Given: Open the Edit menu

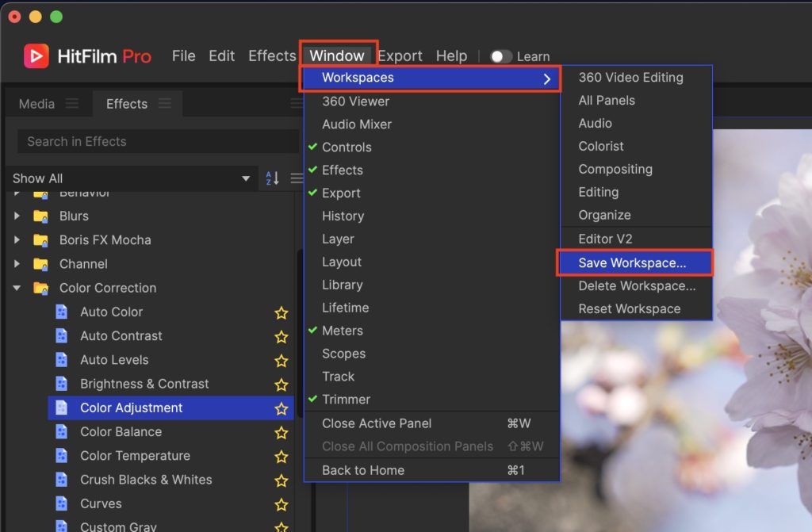Looking at the screenshot, I should (x=222, y=56).
